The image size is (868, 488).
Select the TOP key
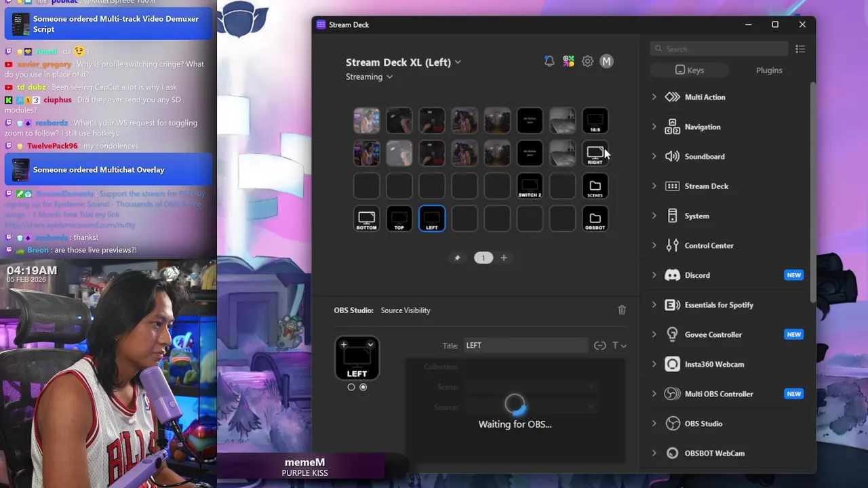tap(399, 218)
